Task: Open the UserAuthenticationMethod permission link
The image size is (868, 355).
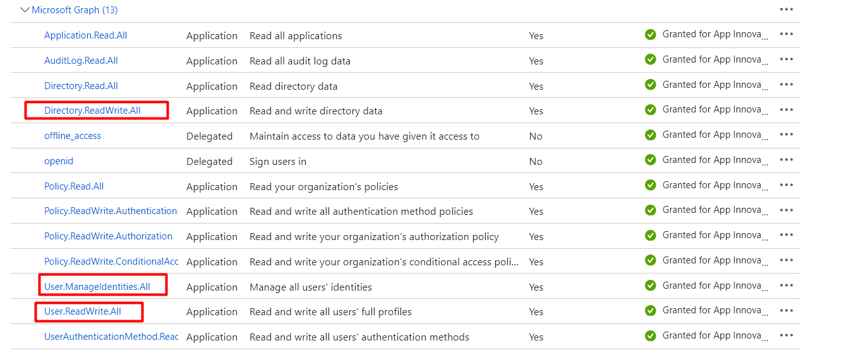Action: (111, 337)
